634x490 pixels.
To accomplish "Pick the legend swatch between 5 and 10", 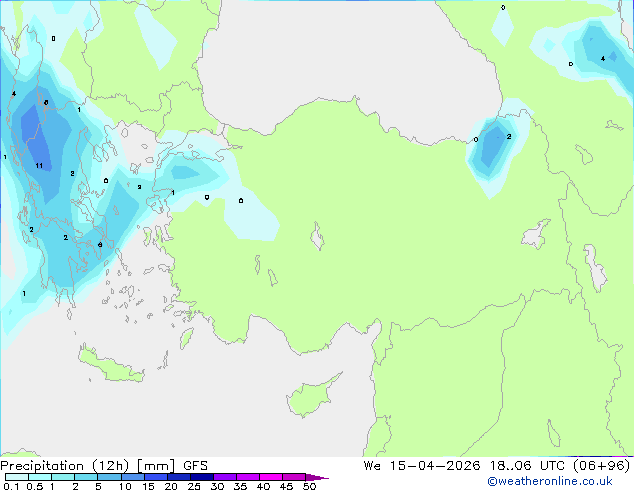I will point(109,477).
